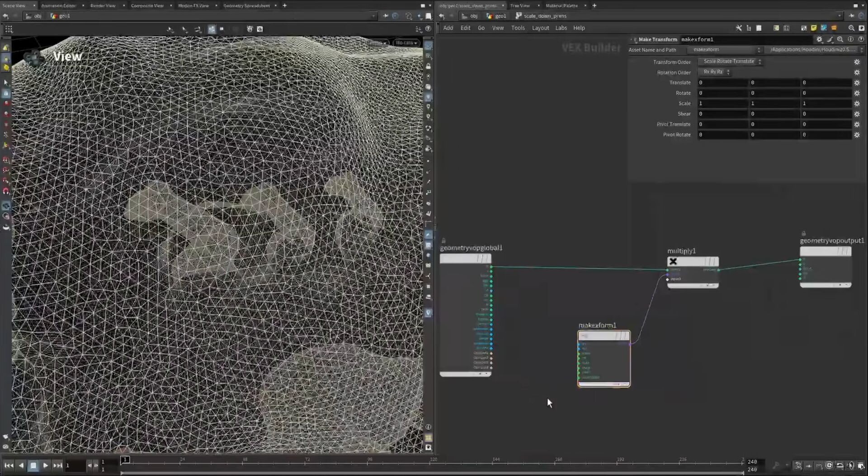Open the network editor search (magnifier) icon

coord(851,28)
